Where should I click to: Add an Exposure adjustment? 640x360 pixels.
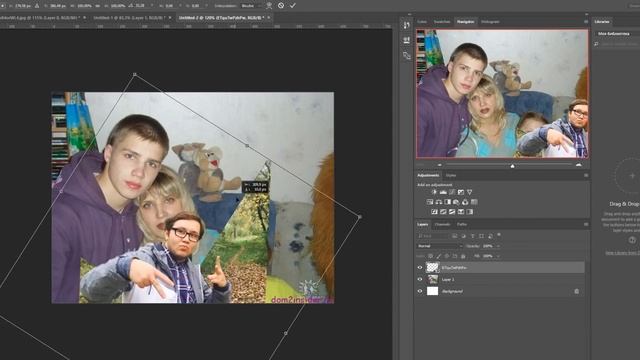(x=461, y=192)
